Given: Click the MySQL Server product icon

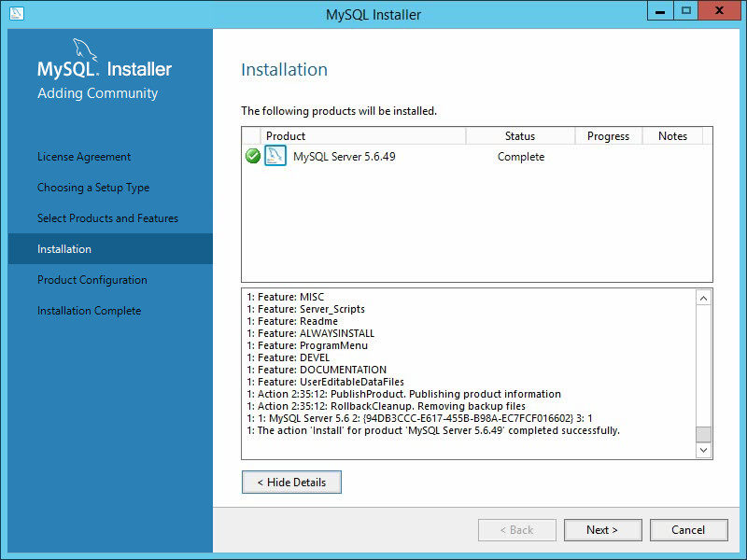Looking at the screenshot, I should pyautogui.click(x=275, y=156).
